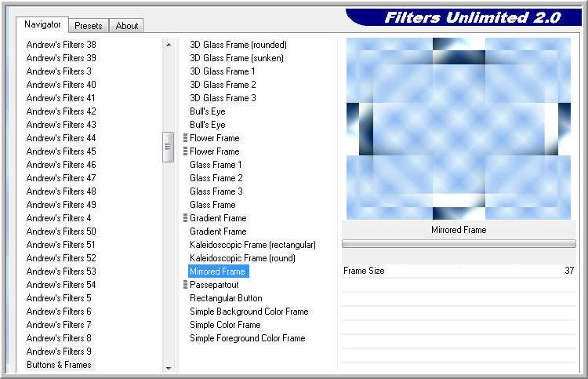Open the About tab

pos(127,26)
